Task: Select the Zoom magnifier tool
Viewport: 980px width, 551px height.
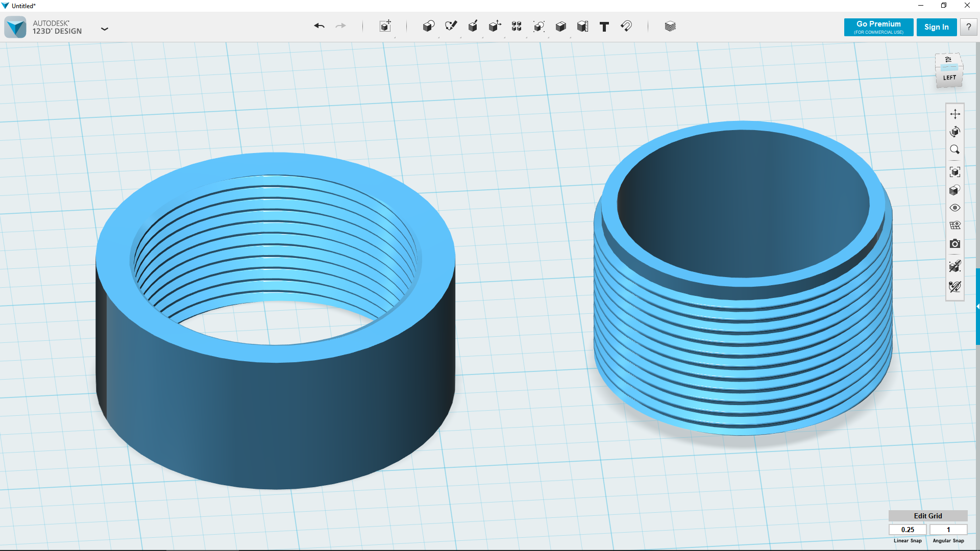Action: (955, 149)
